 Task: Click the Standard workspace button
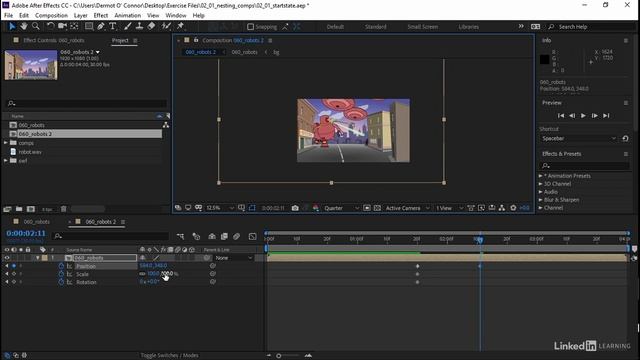pyautogui.click(x=376, y=27)
